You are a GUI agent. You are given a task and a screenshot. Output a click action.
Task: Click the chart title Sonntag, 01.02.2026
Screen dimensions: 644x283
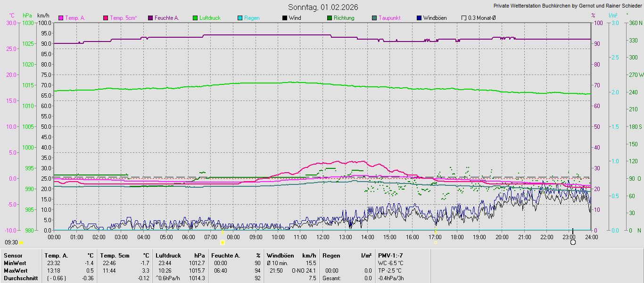click(323, 7)
